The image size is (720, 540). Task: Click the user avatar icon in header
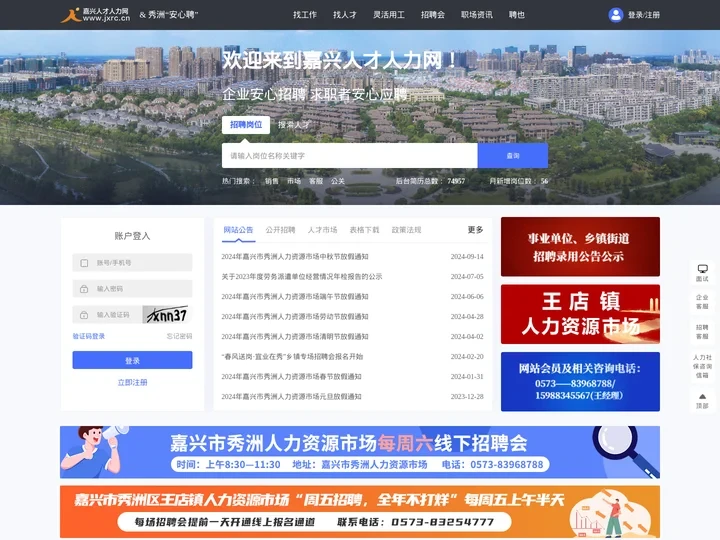click(x=615, y=15)
